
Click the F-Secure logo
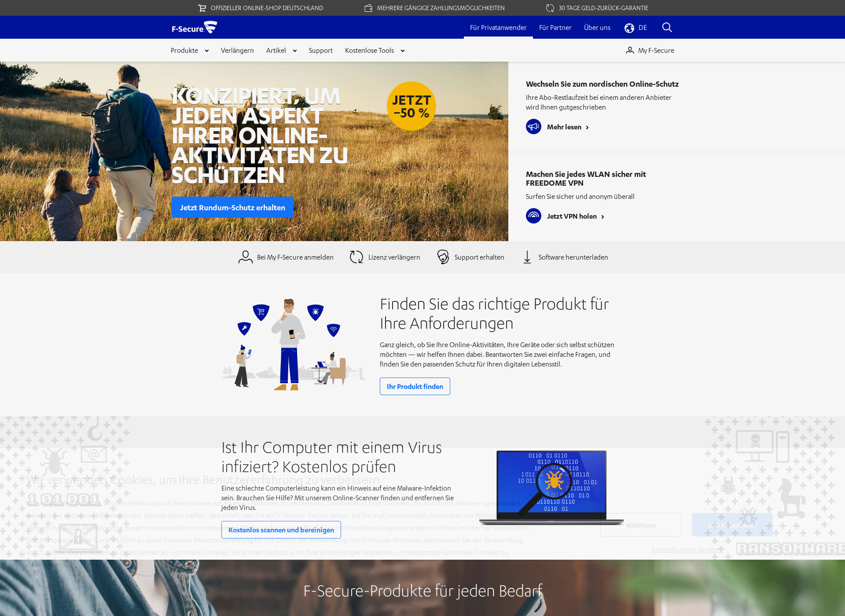point(195,28)
